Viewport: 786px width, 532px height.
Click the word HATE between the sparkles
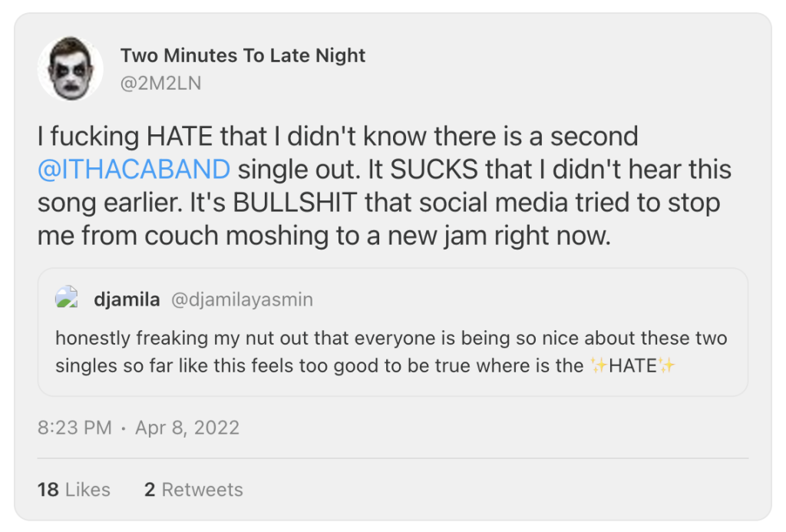pos(632,366)
